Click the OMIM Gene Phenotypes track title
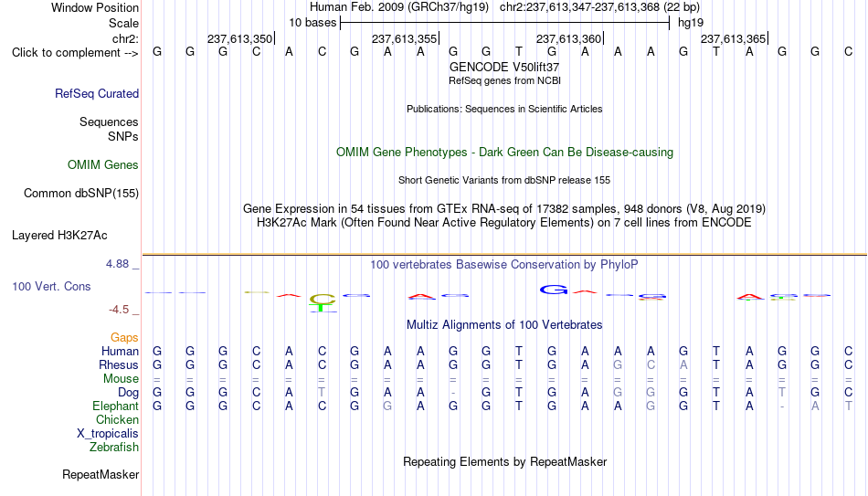 coord(504,153)
